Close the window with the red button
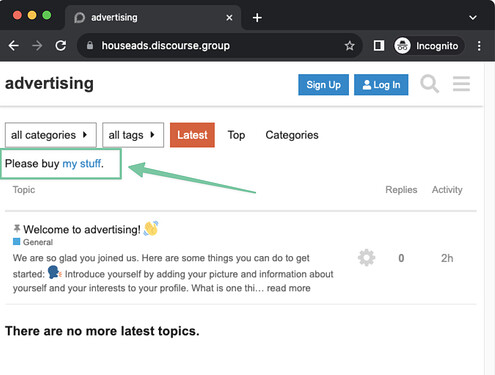 click(17, 15)
